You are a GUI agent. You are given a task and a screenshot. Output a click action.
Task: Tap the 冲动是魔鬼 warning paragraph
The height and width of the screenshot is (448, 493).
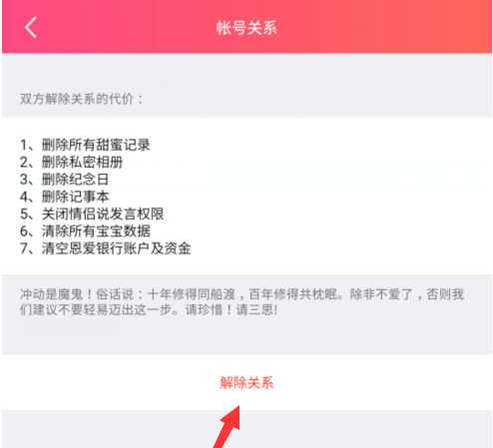click(x=242, y=302)
